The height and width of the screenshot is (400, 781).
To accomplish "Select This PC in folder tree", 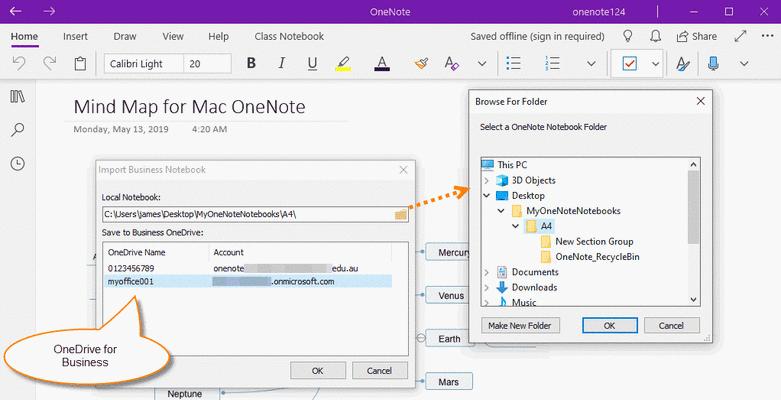I will [x=512, y=165].
